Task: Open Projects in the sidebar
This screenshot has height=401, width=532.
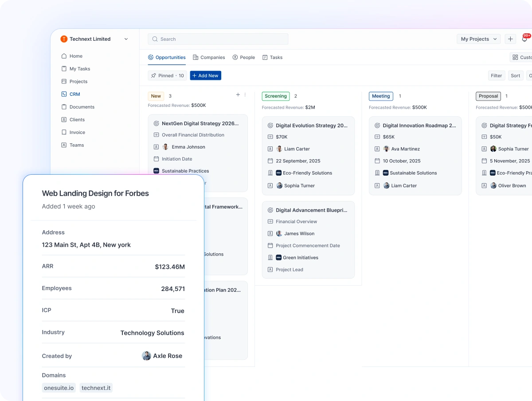Action: (x=74, y=82)
